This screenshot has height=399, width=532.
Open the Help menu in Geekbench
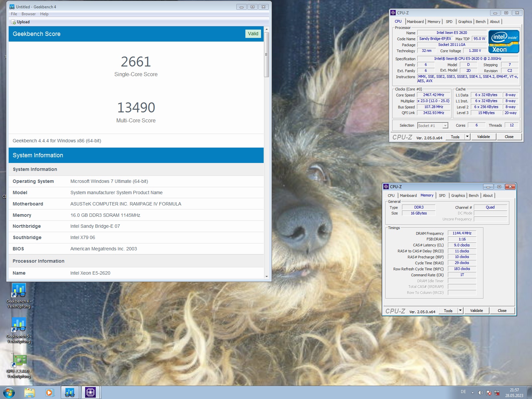pos(44,14)
